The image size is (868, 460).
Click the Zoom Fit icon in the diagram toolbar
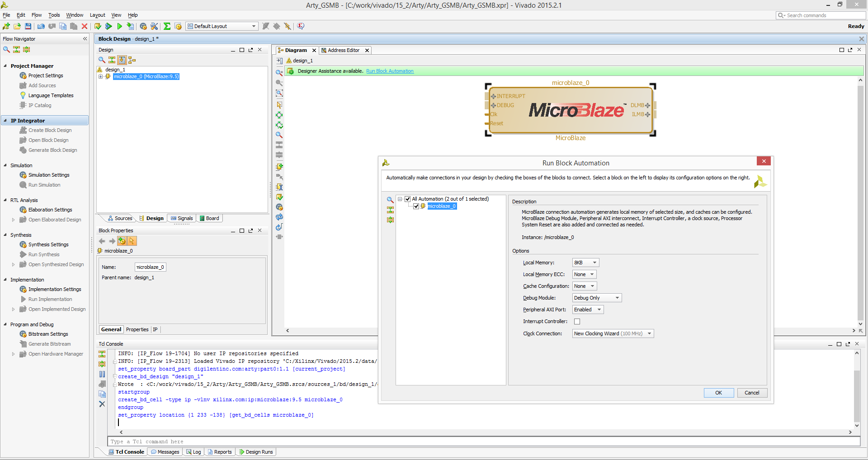(x=279, y=93)
